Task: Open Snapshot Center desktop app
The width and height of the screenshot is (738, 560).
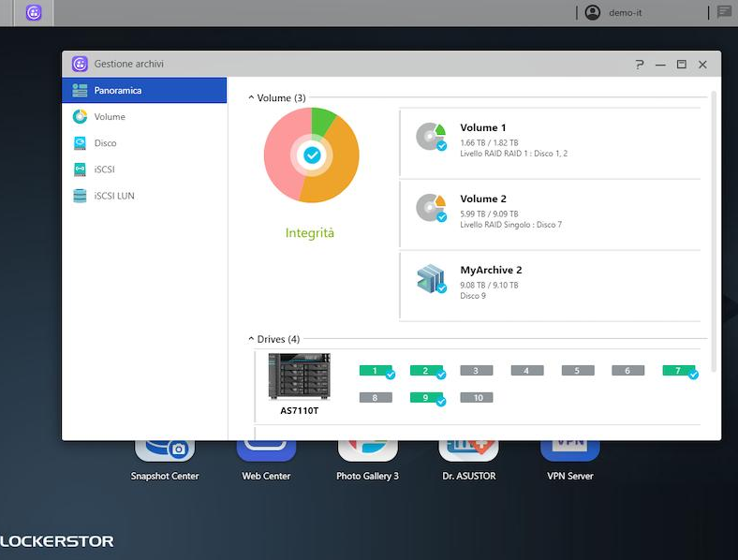Action: coord(165,460)
